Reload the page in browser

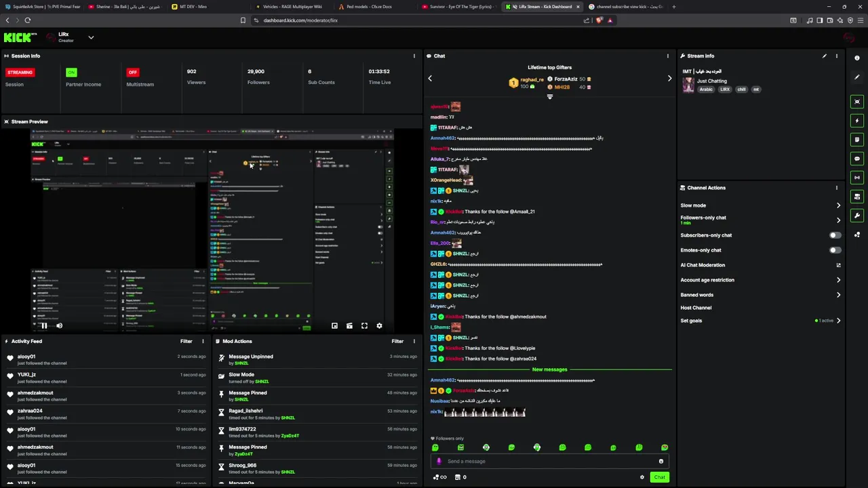click(x=28, y=20)
